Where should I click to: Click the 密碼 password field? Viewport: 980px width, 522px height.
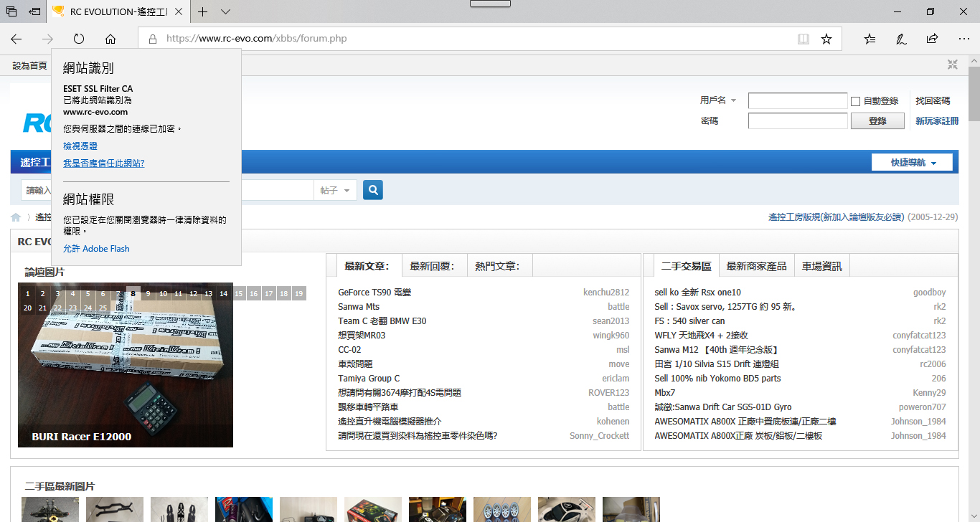pos(798,121)
